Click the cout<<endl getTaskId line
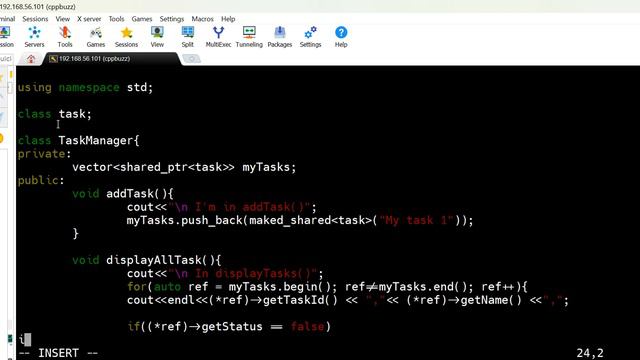Viewport: 640px width, 360px height. point(348,300)
